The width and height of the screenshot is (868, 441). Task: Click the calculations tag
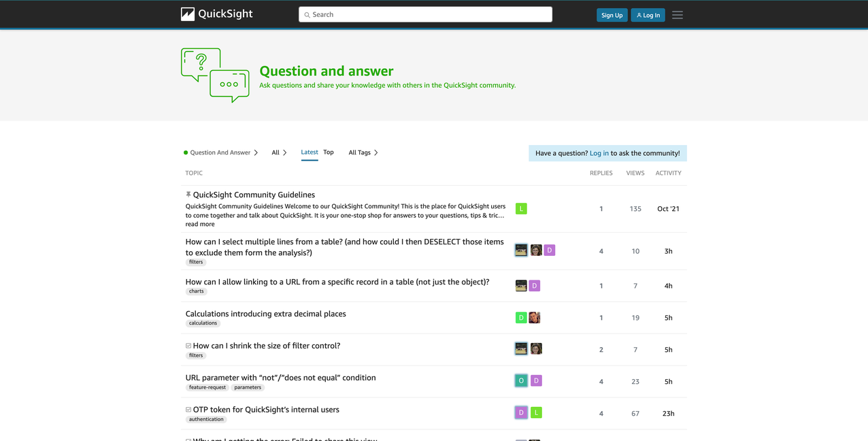click(203, 323)
